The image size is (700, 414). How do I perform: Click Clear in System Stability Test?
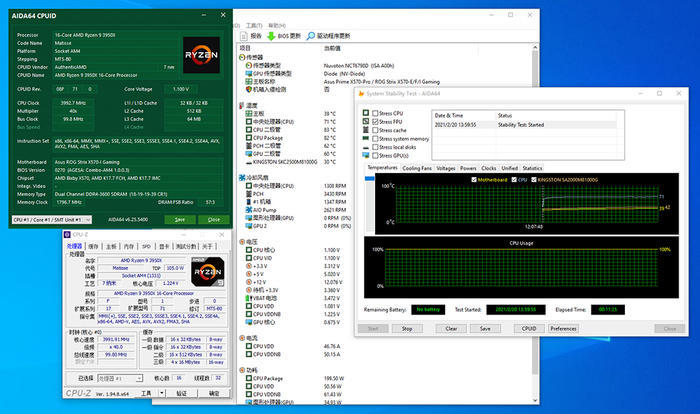[x=451, y=329]
